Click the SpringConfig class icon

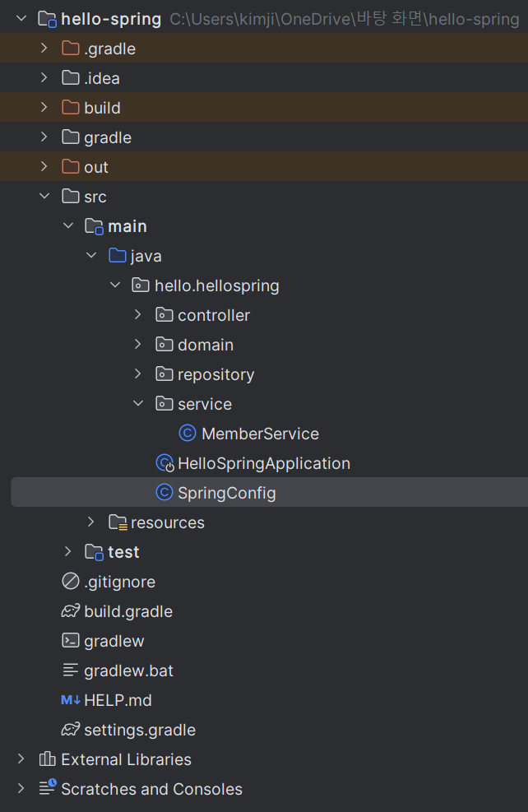click(164, 493)
